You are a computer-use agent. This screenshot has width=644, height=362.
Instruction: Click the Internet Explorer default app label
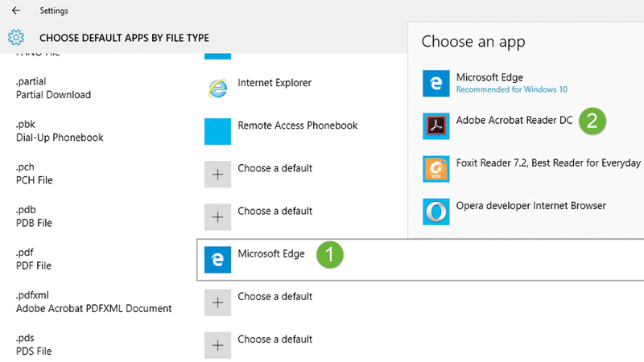(x=275, y=83)
